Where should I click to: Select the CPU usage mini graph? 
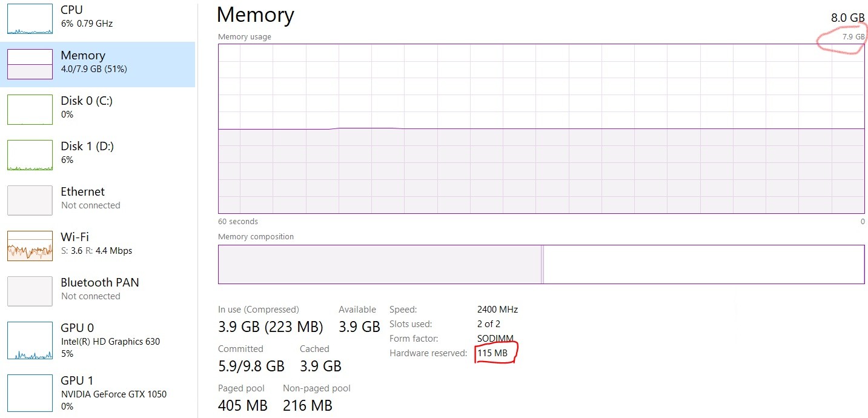click(30, 18)
